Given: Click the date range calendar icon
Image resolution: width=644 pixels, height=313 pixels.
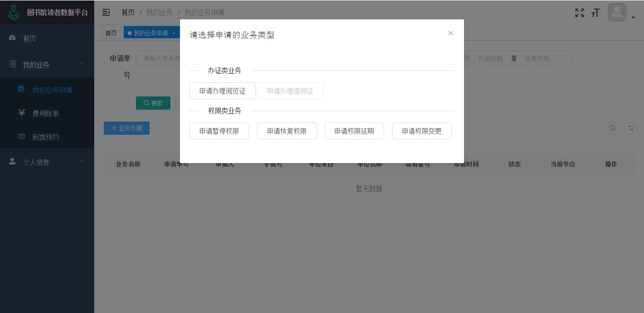Looking at the screenshot, I should 466,58.
